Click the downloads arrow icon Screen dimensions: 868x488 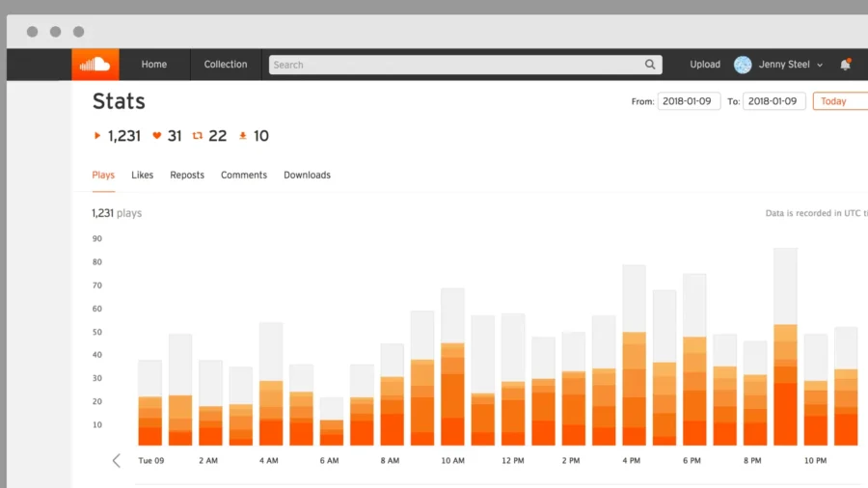coord(243,136)
